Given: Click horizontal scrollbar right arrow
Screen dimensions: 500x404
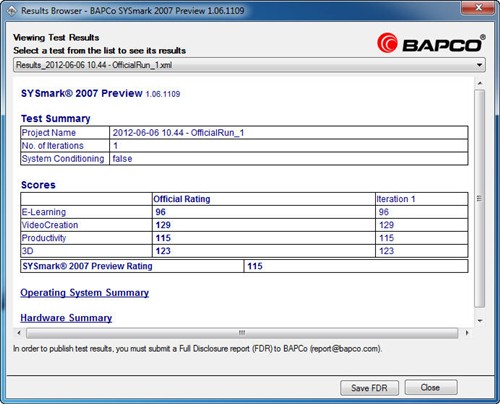Looking at the screenshot, I should click(x=467, y=333).
